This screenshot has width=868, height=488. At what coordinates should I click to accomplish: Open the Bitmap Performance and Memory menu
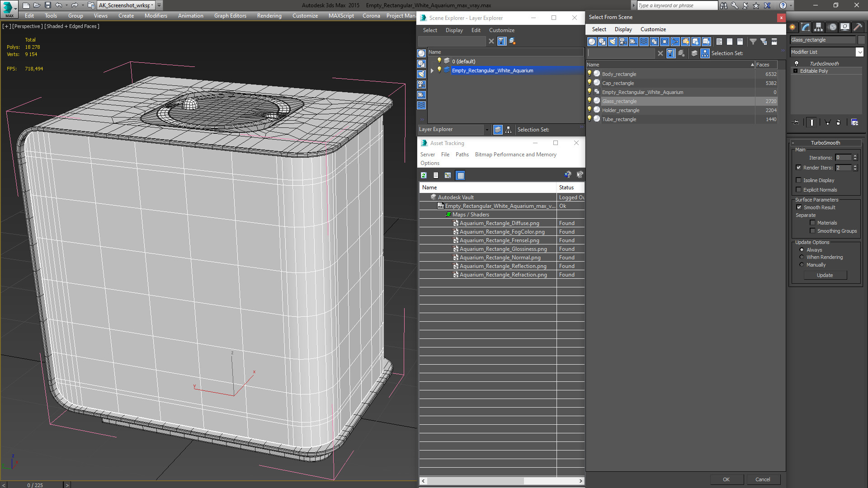click(x=515, y=155)
